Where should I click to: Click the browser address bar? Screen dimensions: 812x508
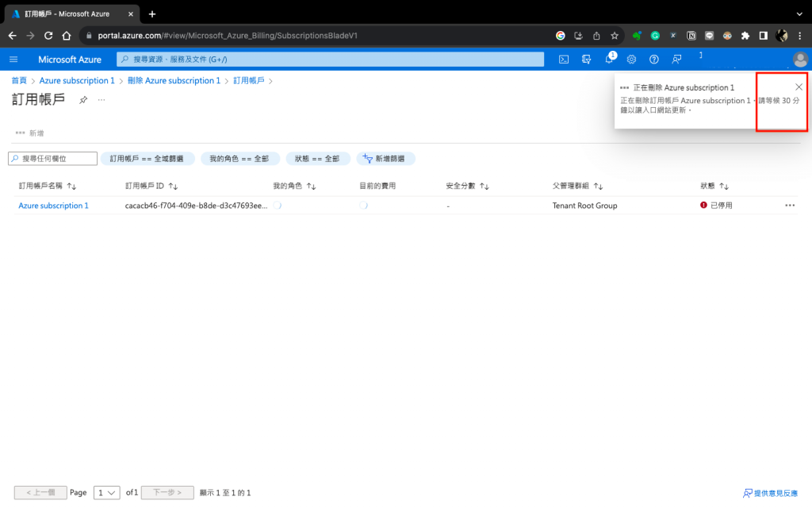click(x=316, y=35)
